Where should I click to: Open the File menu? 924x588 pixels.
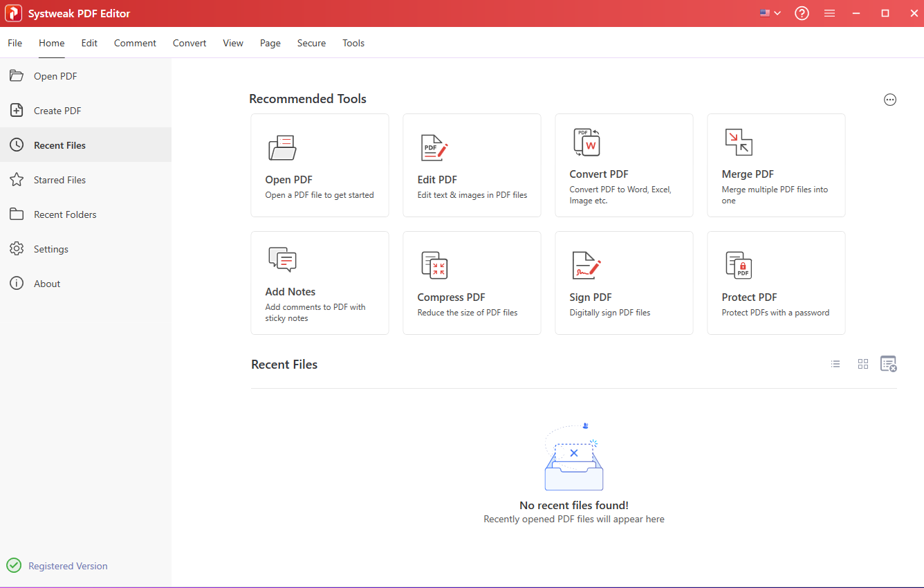15,43
